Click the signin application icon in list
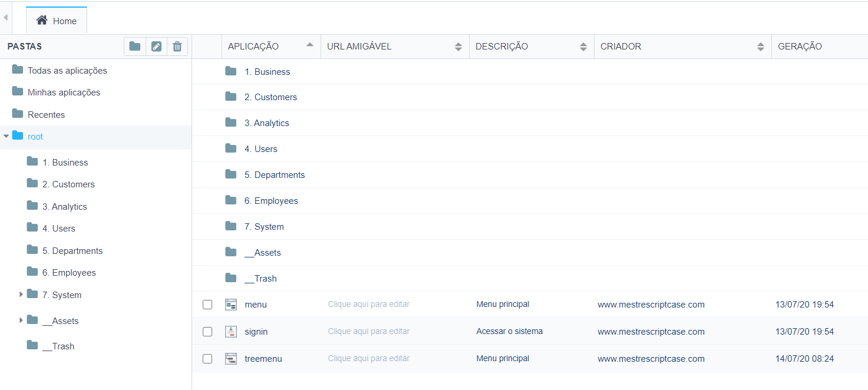The height and width of the screenshot is (390, 868). 231,332
